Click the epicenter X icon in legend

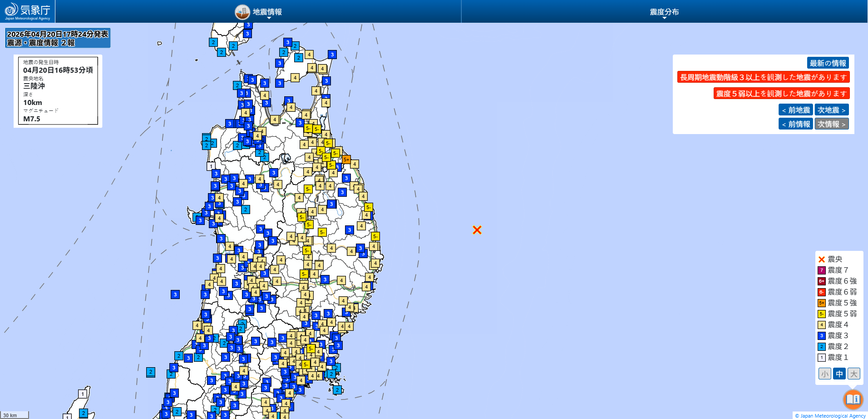tap(821, 259)
